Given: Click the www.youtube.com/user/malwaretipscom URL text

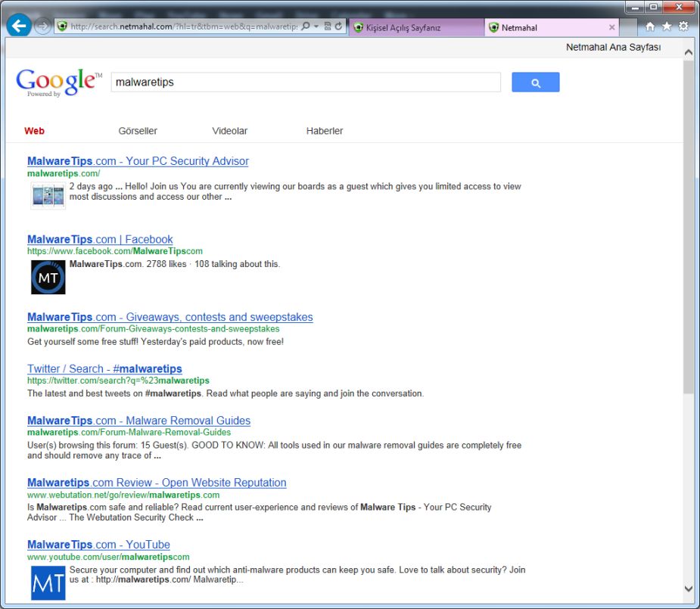Looking at the screenshot, I should coord(108,558).
